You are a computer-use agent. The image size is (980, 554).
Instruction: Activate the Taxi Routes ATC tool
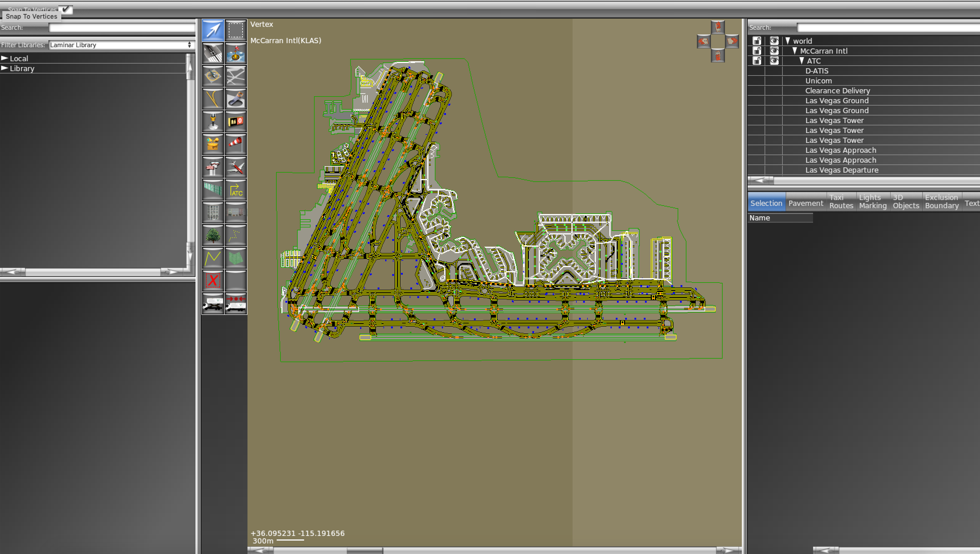click(x=236, y=190)
